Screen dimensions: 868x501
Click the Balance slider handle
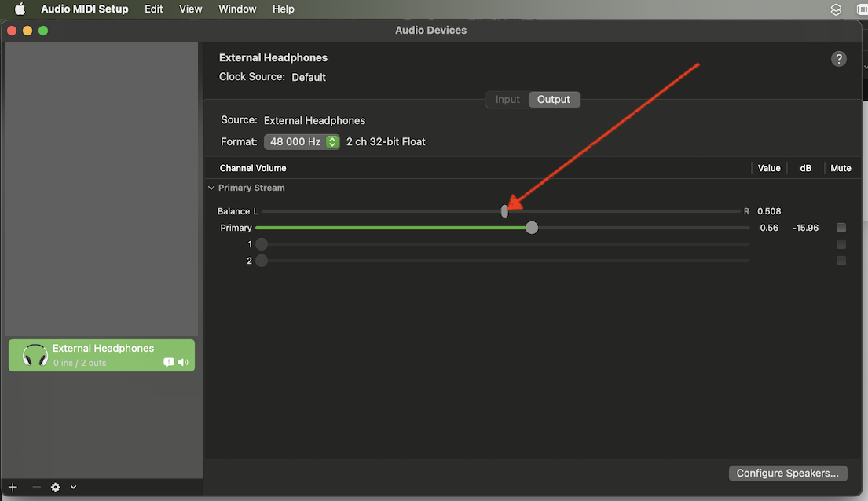coord(504,211)
